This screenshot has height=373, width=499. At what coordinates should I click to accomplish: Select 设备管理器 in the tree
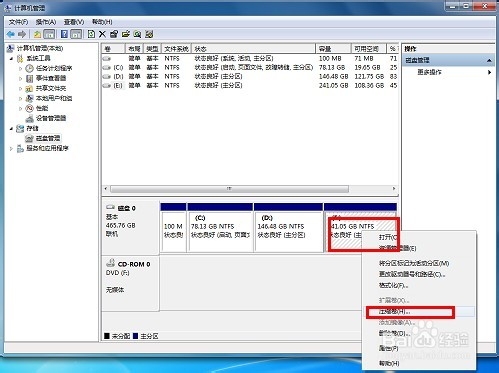tap(51, 118)
